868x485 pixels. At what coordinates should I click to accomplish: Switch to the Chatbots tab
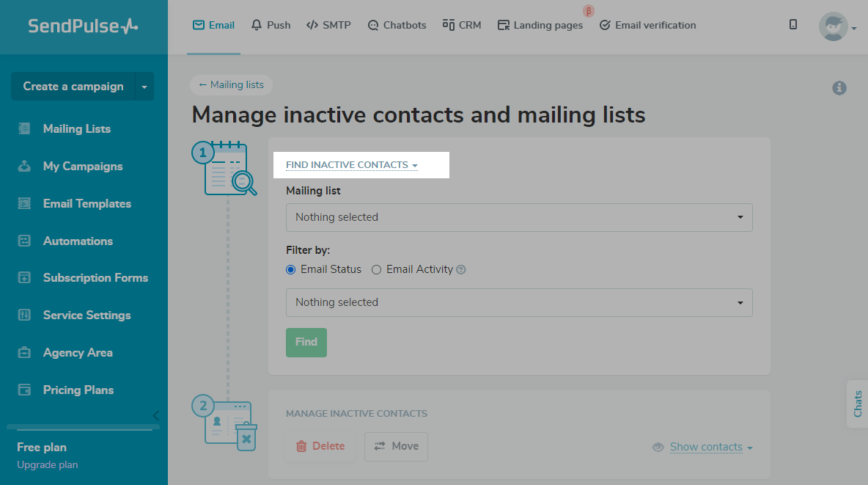[397, 25]
